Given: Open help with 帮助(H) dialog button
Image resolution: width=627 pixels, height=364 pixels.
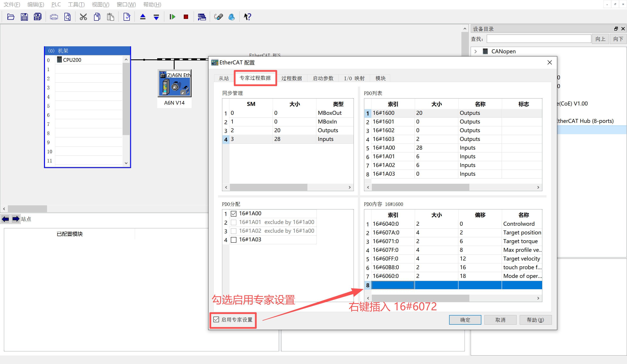Looking at the screenshot, I should pos(535,320).
